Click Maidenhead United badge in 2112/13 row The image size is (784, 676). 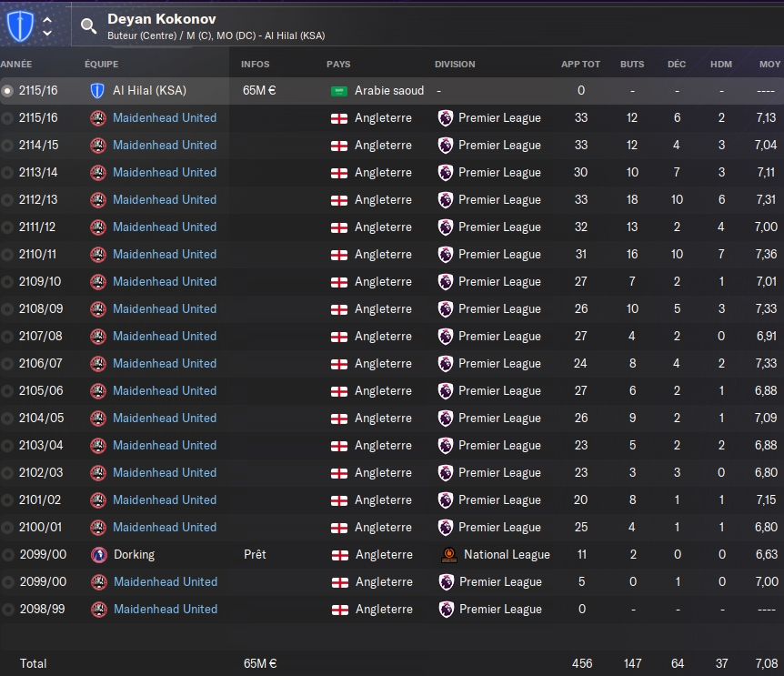(x=98, y=199)
